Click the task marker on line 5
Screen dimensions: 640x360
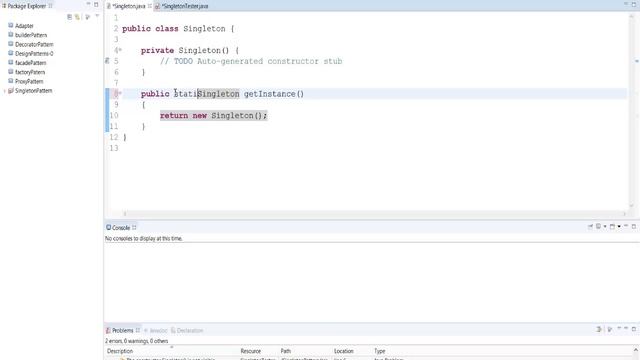[107, 61]
